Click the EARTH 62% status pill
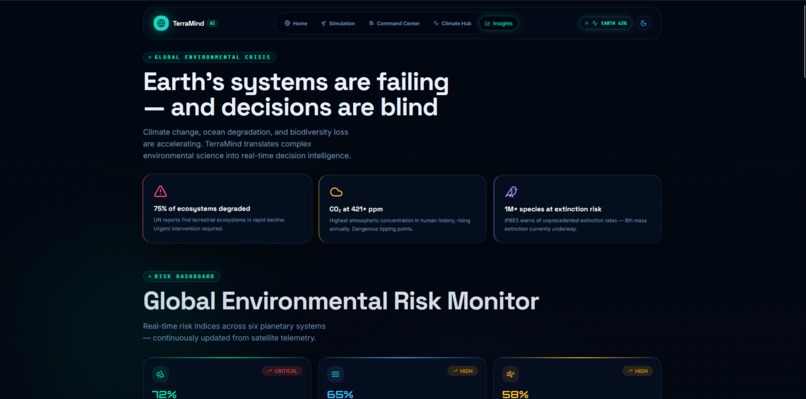The width and height of the screenshot is (806, 399). (606, 23)
